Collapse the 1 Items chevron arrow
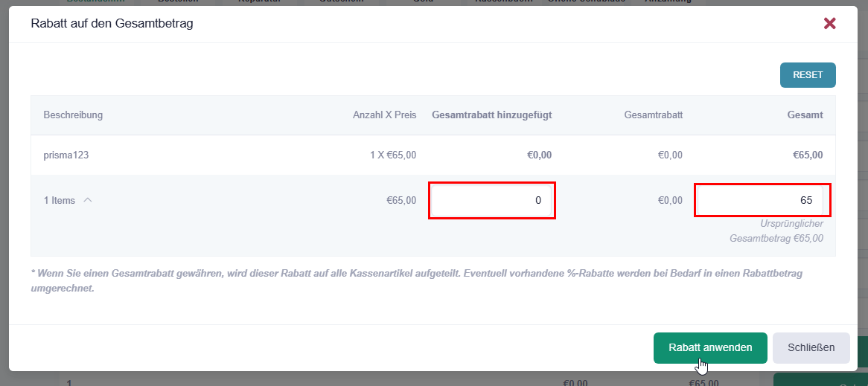Image resolution: width=868 pixels, height=386 pixels. click(x=87, y=200)
